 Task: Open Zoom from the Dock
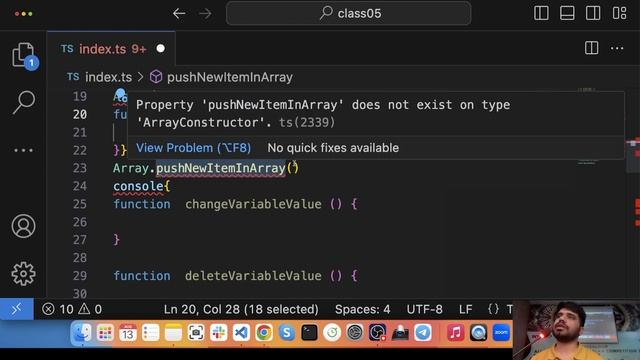pos(501,333)
